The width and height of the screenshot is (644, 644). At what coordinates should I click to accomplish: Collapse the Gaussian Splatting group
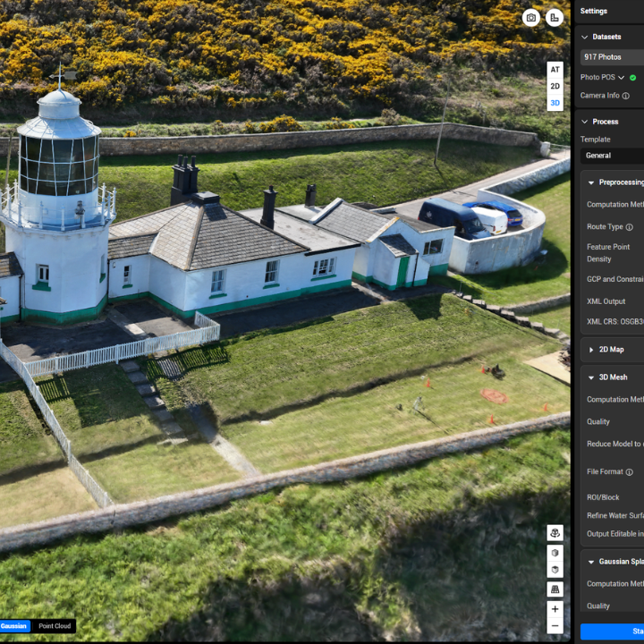click(591, 562)
